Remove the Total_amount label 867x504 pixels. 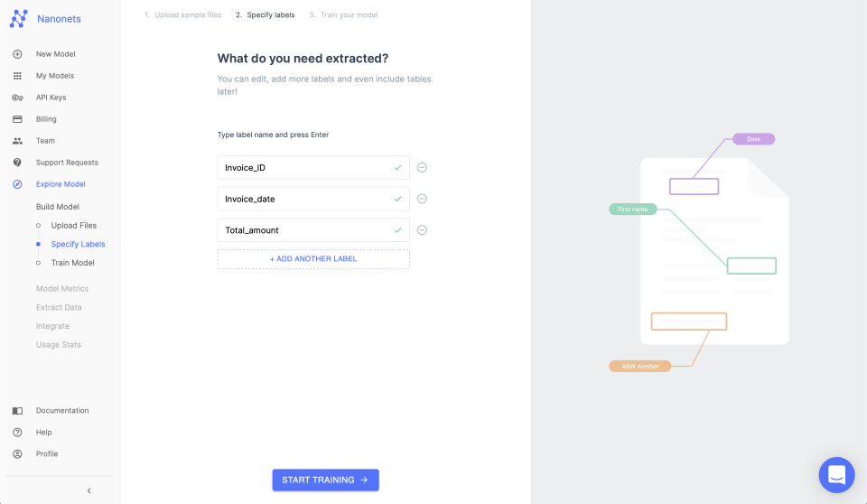point(422,229)
